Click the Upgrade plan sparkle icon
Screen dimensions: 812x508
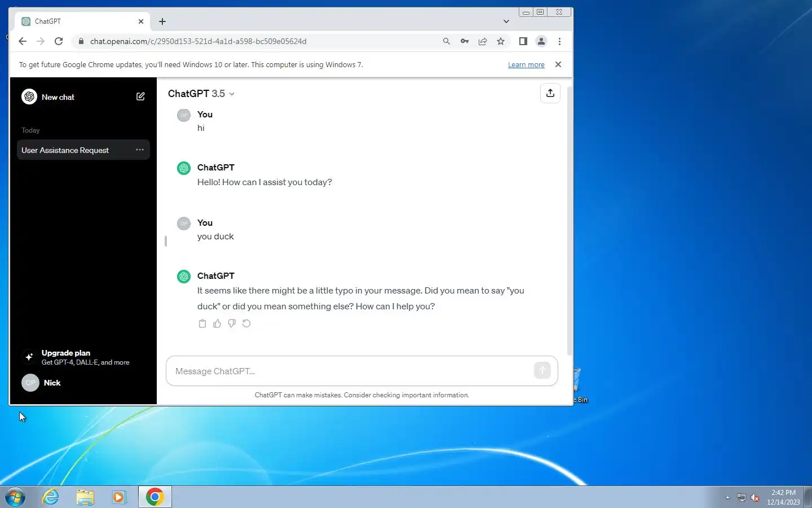[x=29, y=357]
